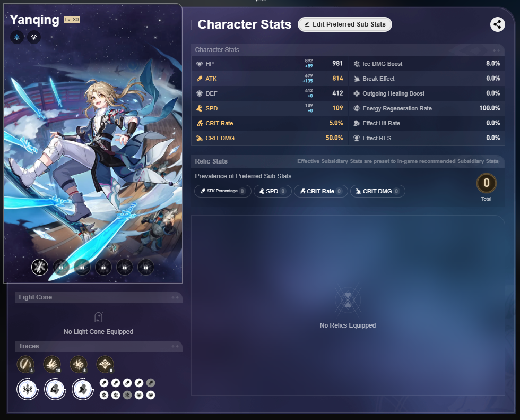
Task: Open the skill trace showing level 10
Action: pyautogui.click(x=52, y=364)
